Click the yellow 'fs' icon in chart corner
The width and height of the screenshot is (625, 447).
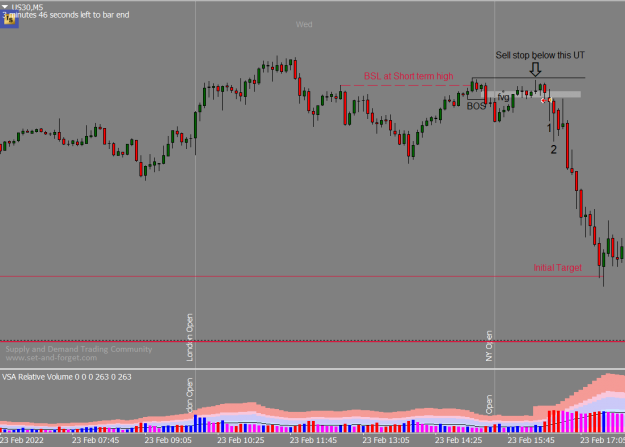pyautogui.click(x=9, y=19)
